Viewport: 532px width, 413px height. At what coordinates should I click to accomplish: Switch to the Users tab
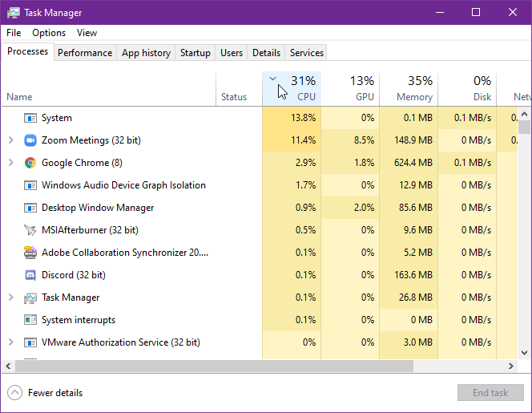tap(232, 53)
